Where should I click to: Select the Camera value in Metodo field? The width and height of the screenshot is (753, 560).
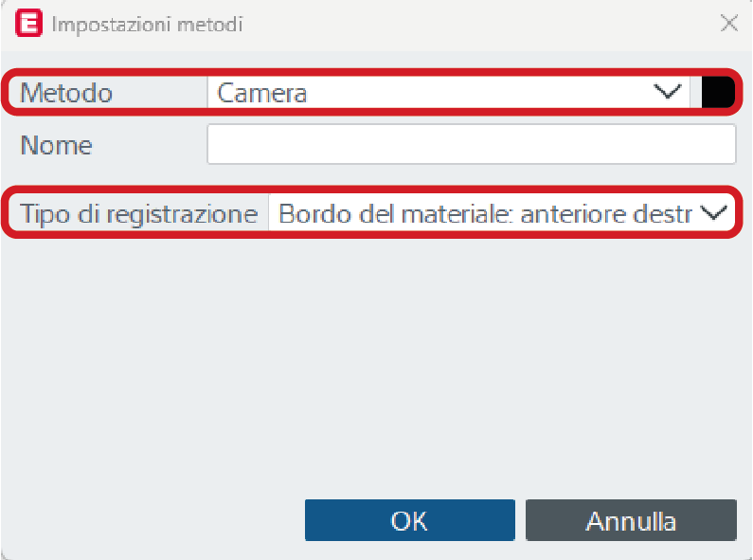pos(261,93)
